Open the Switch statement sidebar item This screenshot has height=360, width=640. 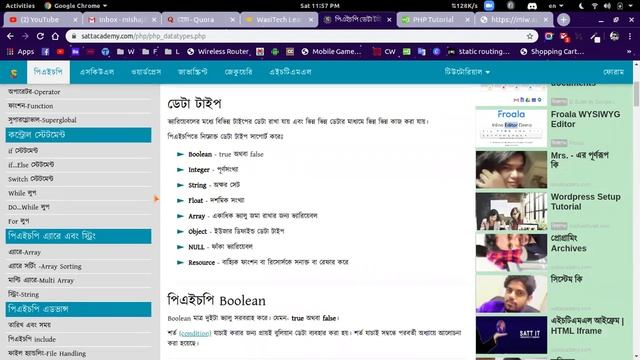coord(31,179)
